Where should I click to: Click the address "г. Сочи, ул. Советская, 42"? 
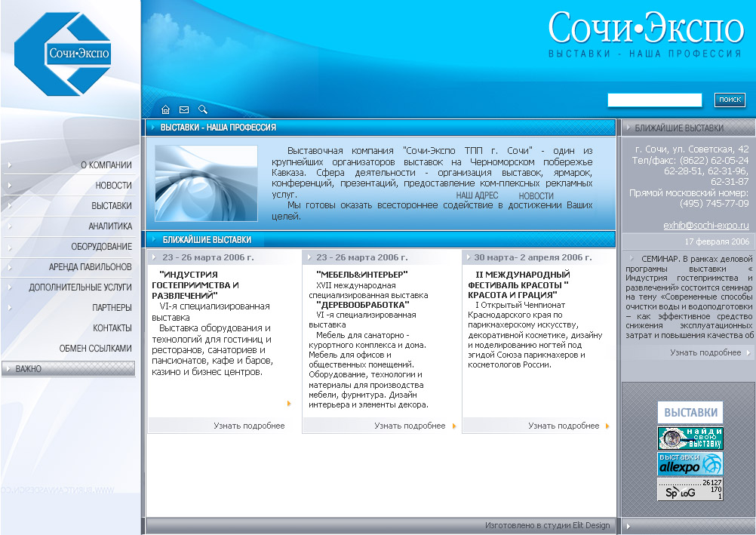(692, 149)
